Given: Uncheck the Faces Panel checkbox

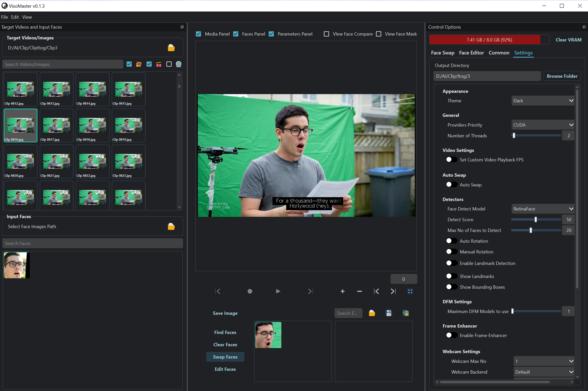Looking at the screenshot, I should pyautogui.click(x=236, y=34).
